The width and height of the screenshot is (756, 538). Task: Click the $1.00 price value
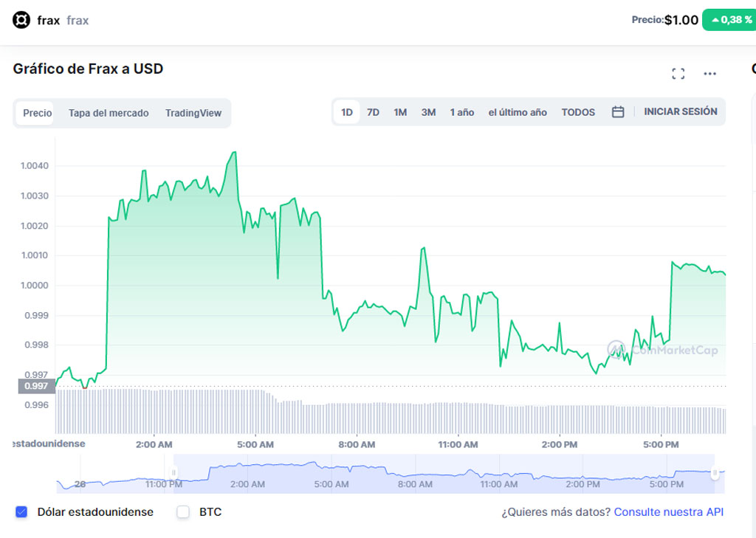click(x=681, y=20)
